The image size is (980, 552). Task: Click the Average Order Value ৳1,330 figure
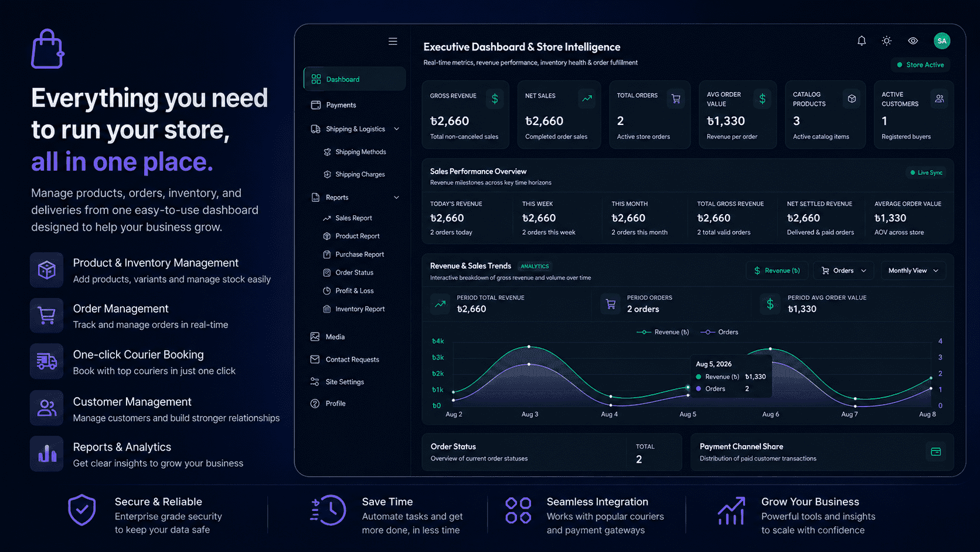pos(890,218)
